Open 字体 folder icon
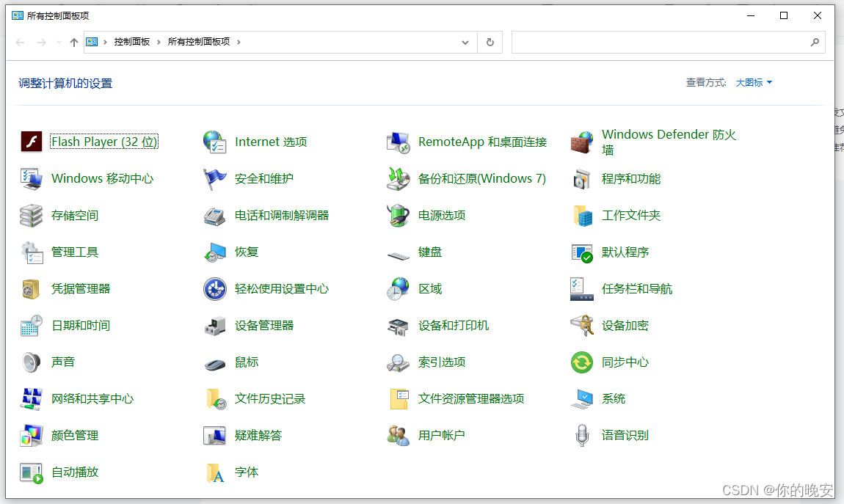Image resolution: width=844 pixels, height=504 pixels. click(x=215, y=472)
